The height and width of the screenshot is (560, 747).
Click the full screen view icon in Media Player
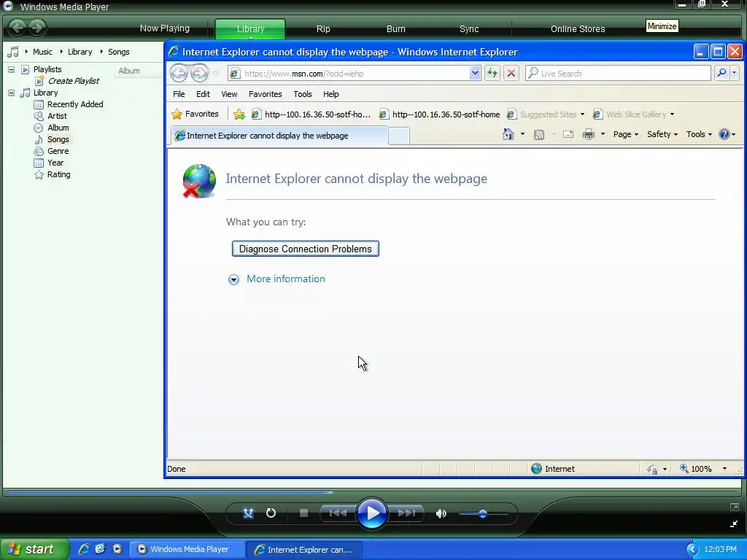pyautogui.click(x=734, y=507)
